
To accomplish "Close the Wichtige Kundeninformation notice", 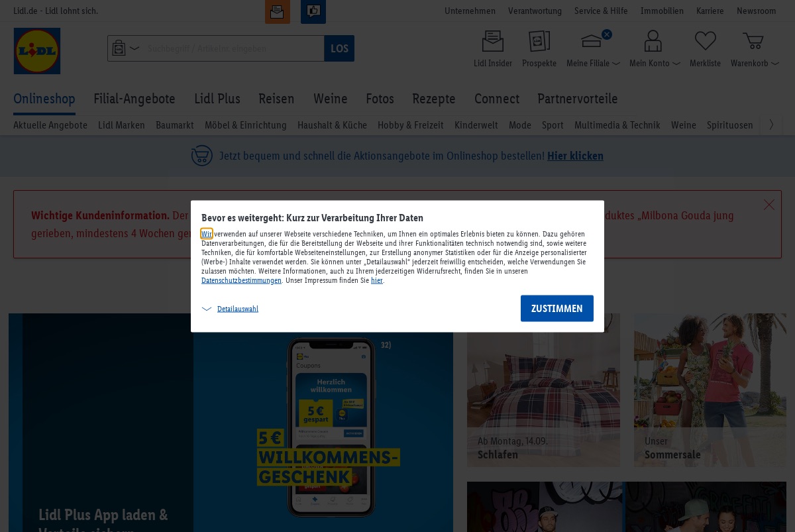I will [x=769, y=205].
